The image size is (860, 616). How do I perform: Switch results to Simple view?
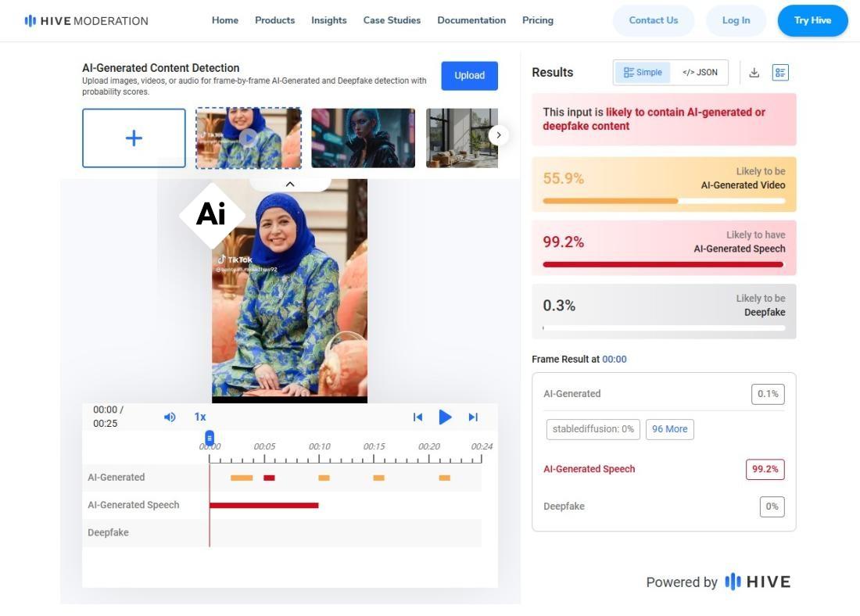pyautogui.click(x=643, y=73)
